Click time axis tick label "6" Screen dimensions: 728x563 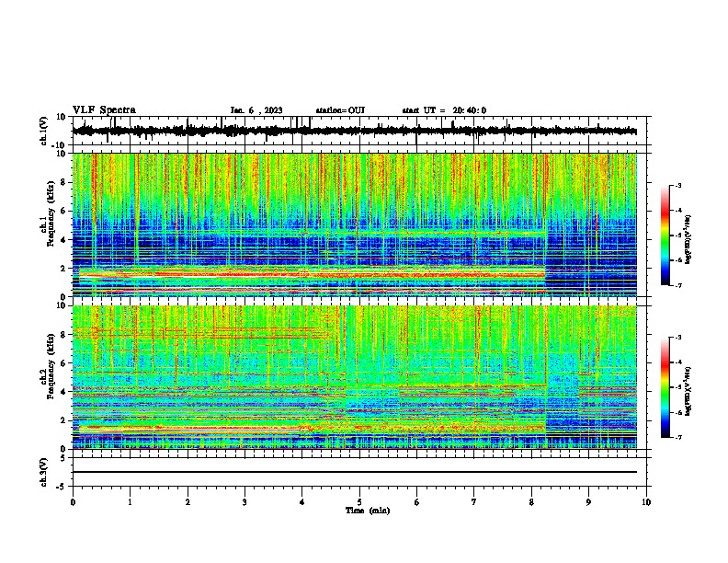(417, 502)
